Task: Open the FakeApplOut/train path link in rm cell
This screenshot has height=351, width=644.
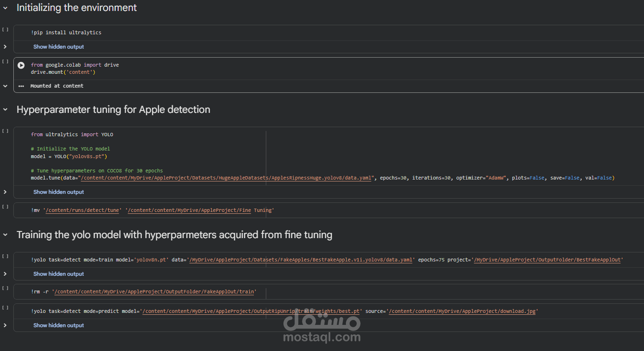Action: (155, 291)
